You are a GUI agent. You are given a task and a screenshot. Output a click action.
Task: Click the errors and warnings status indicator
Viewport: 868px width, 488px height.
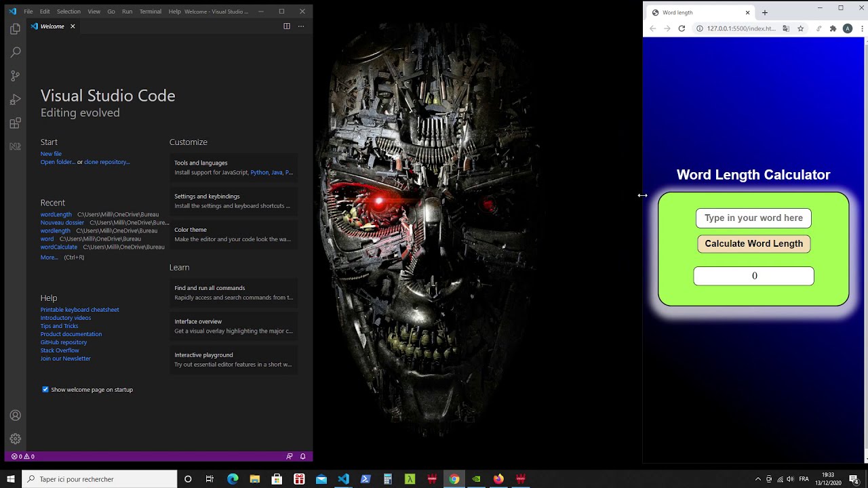click(x=23, y=457)
